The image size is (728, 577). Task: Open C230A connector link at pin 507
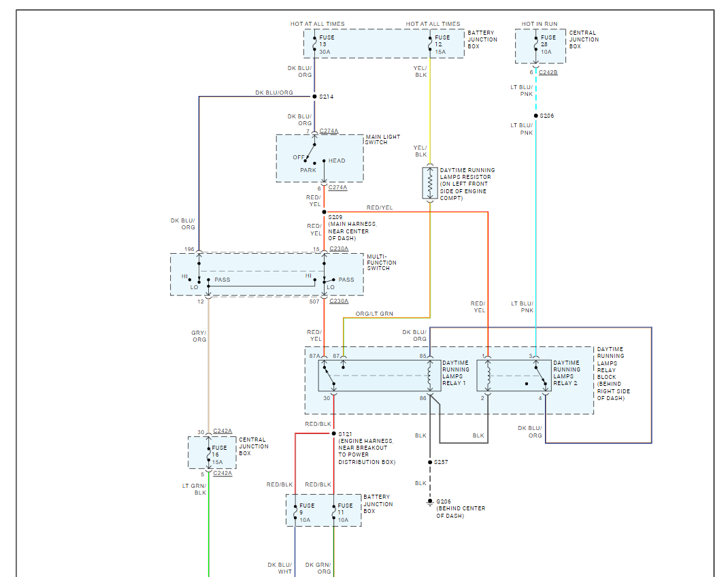coord(339,301)
